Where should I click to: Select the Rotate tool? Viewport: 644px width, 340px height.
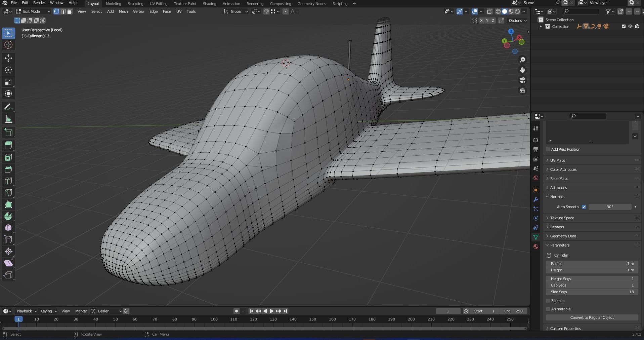tap(8, 70)
